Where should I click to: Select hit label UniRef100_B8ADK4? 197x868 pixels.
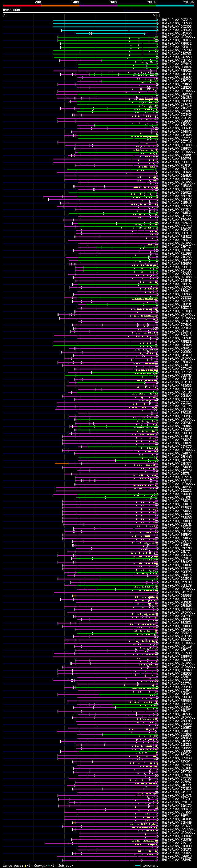click(177, 67)
